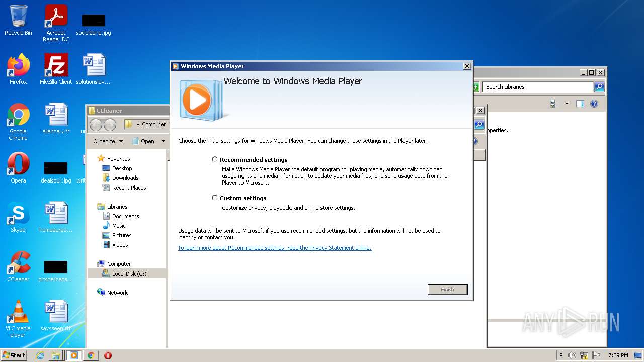Viewport: 644px width, 362px height.
Task: Change view icon in Libraries window
Action: [555, 104]
